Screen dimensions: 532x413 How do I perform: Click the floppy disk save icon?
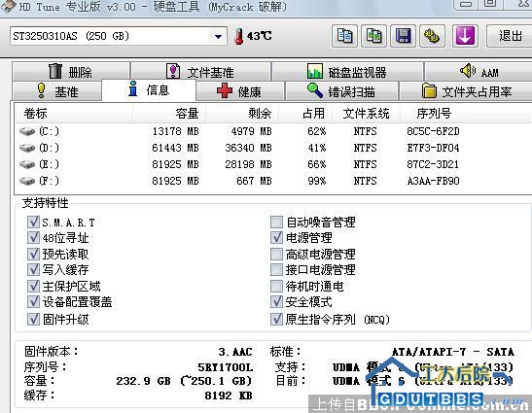click(x=403, y=36)
